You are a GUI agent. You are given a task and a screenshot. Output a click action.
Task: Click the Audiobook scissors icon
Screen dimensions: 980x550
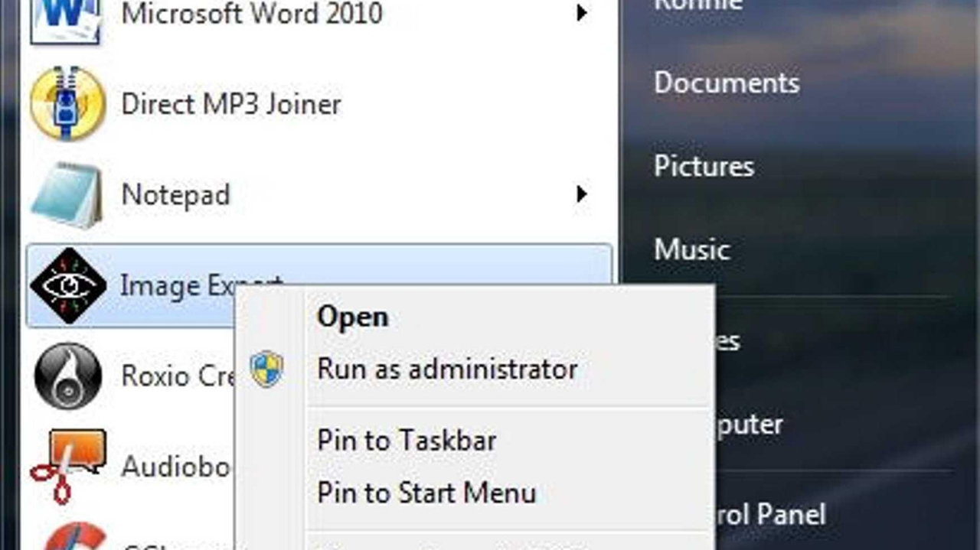67,465
